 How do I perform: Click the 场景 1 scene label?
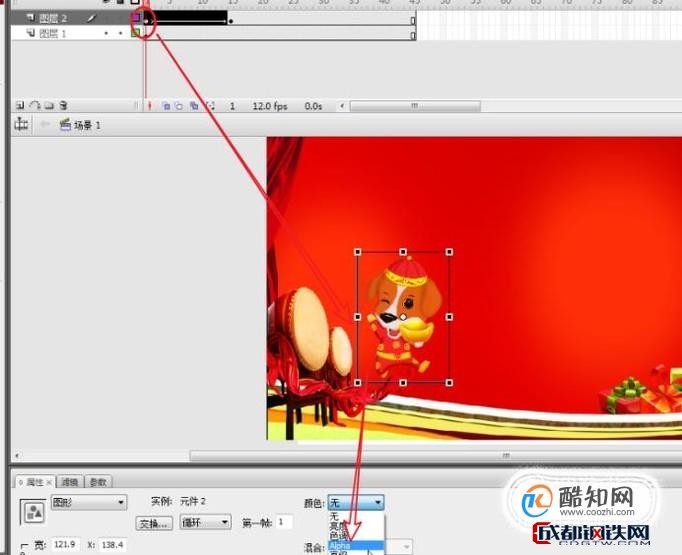pos(87,125)
